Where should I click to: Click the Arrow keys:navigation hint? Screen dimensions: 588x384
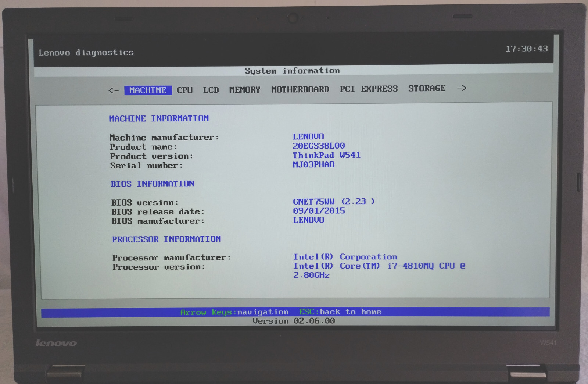[x=234, y=312]
